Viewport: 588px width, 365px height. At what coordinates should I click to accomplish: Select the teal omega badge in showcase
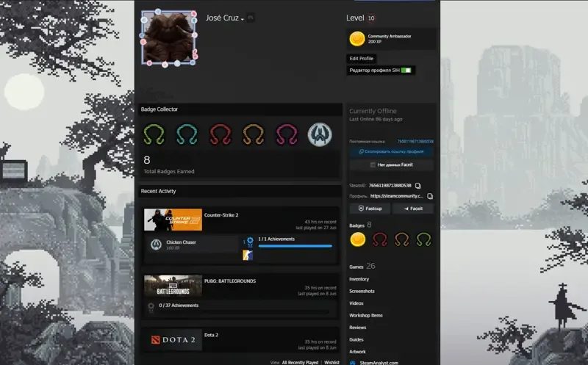(187, 134)
